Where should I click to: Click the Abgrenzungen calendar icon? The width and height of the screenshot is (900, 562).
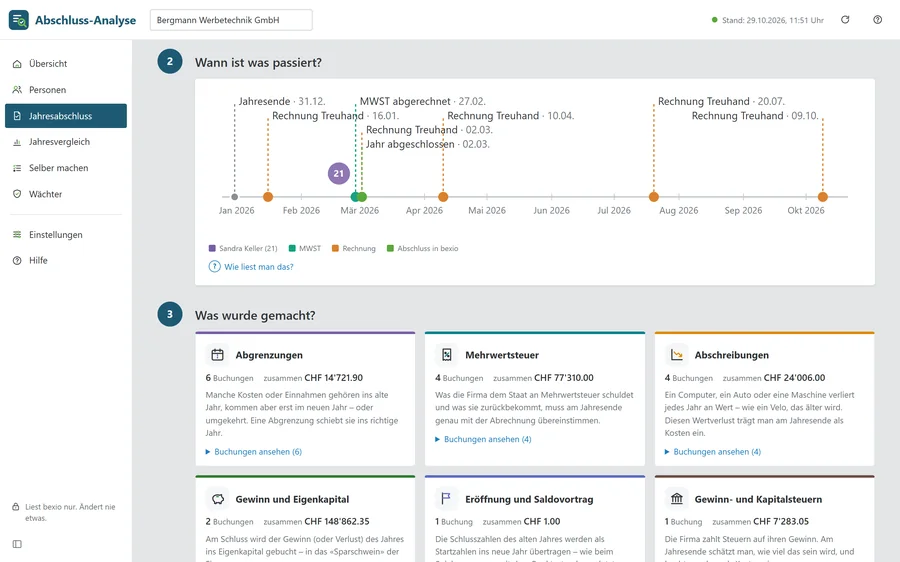(218, 355)
